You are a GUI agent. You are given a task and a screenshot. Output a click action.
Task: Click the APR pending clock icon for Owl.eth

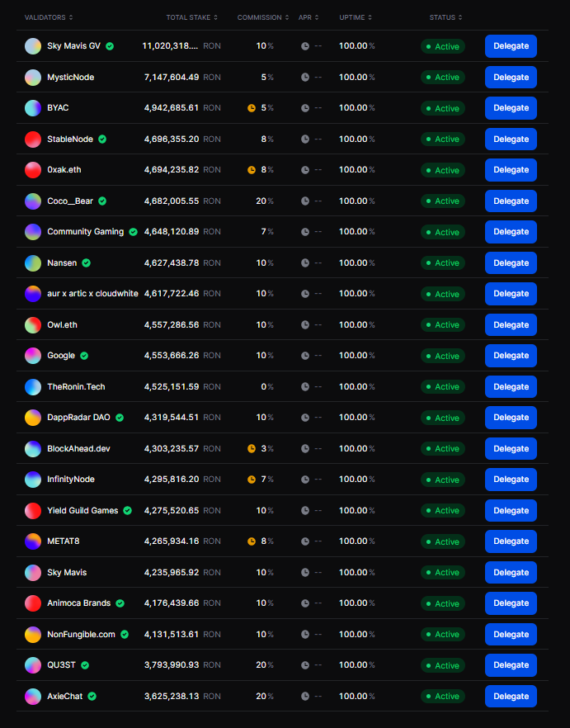pos(303,324)
